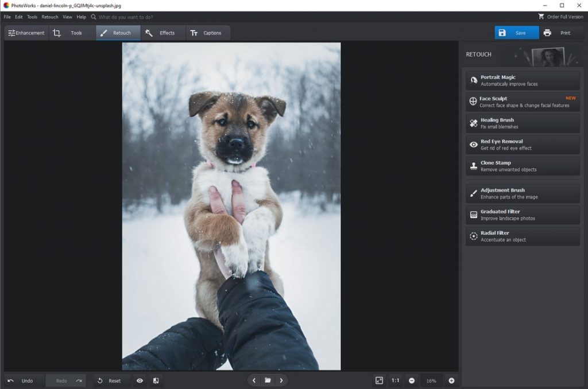Enable split-screen comparison view
Screen dimensions: 588x389
tap(156, 380)
